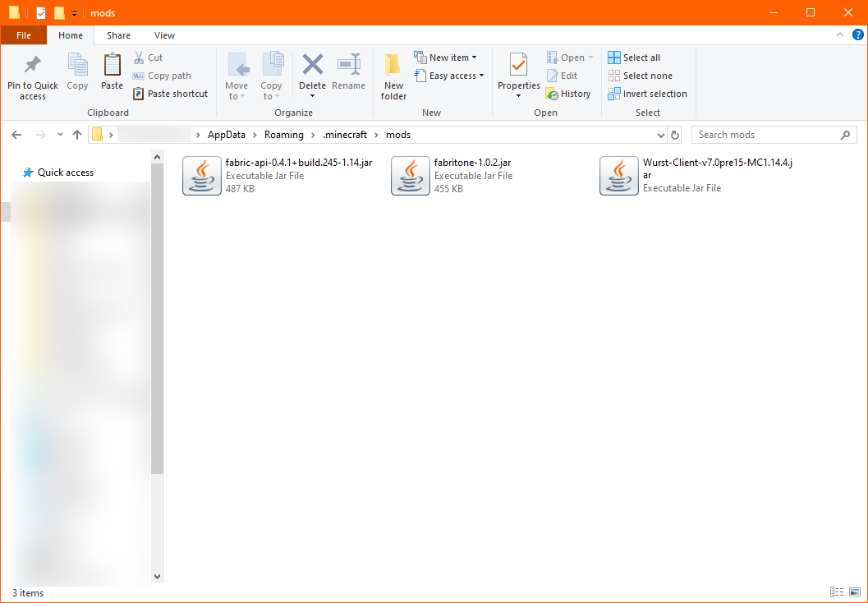Click the Open button in ribbon
Image resolution: width=868 pixels, height=603 pixels.
(x=570, y=58)
